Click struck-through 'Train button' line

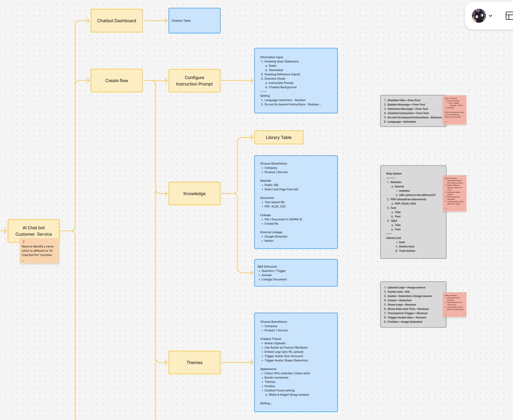point(407,251)
